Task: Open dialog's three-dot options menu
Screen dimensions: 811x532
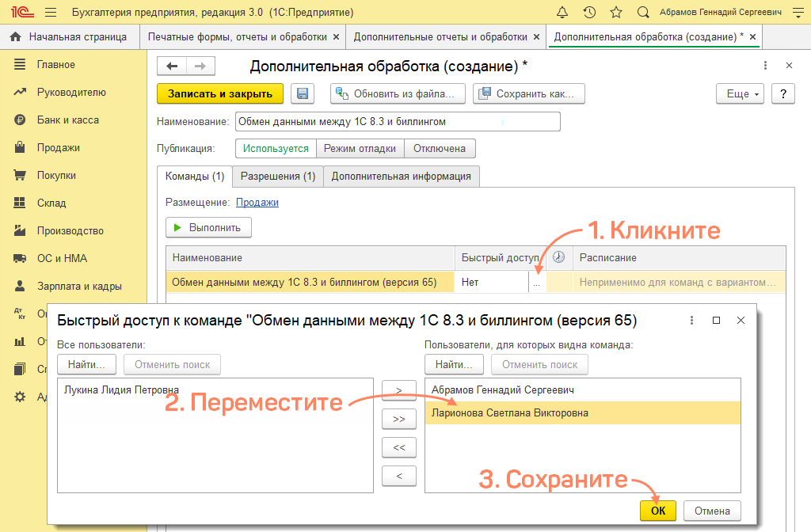Action: coord(691,321)
